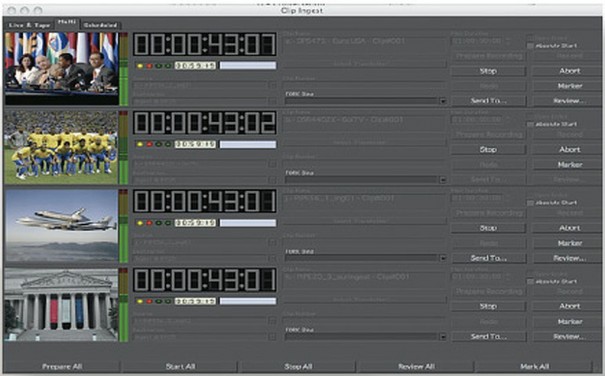Image resolution: width=605 pixels, height=376 pixels.
Task: Click the audio level meter beside the shuttle aircraft preview
Action: tap(123, 226)
